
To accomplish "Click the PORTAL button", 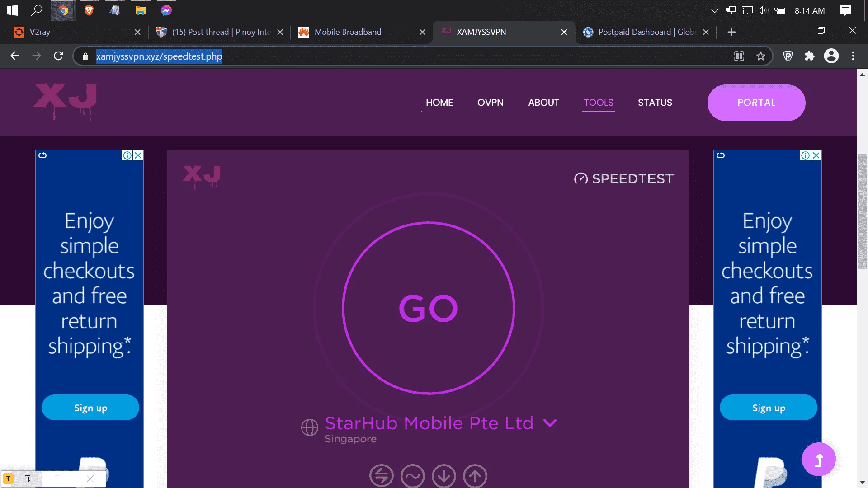I will click(x=756, y=103).
